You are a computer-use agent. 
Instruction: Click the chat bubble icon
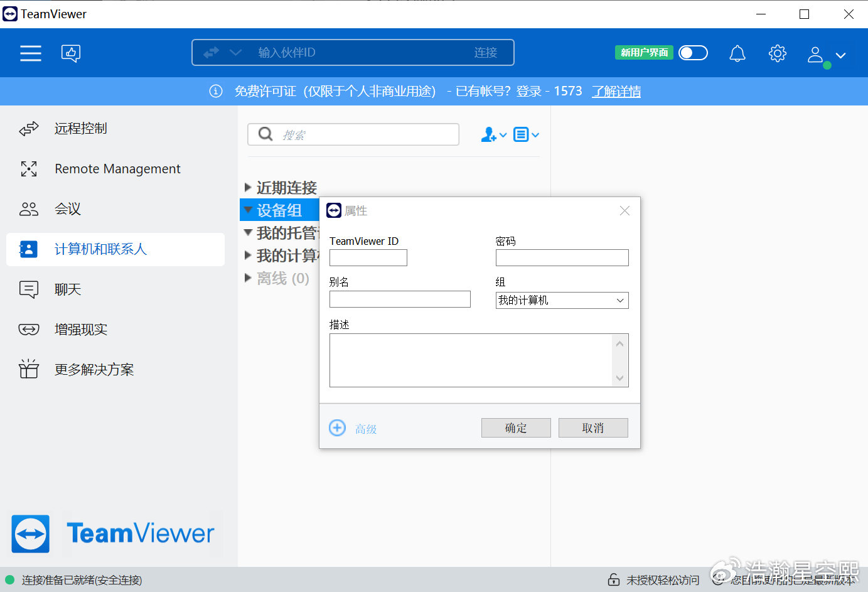click(29, 289)
